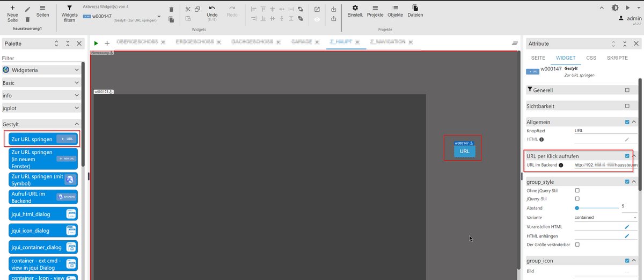This screenshot has width=644, height=280.
Task: Switch to the SEITE tab
Action: (538, 58)
